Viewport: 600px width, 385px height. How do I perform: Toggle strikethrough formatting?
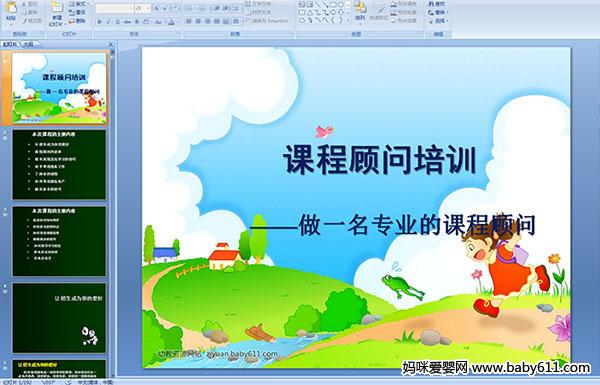pyautogui.click(x=127, y=22)
